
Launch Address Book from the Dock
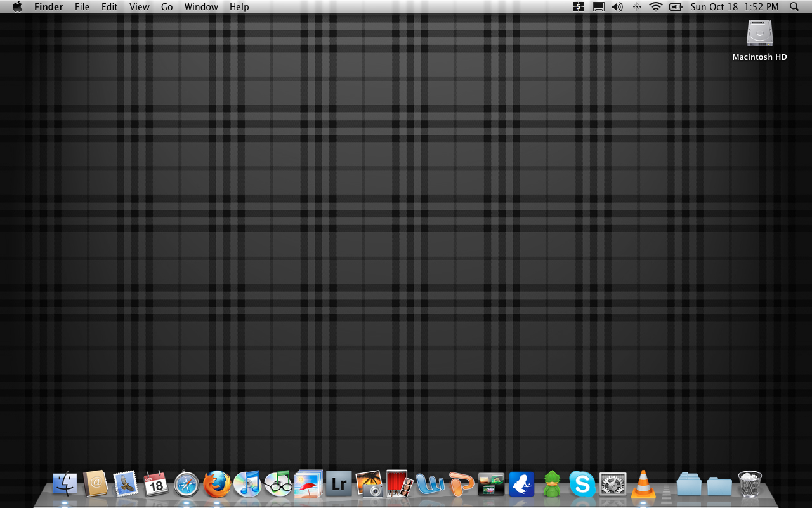point(95,484)
